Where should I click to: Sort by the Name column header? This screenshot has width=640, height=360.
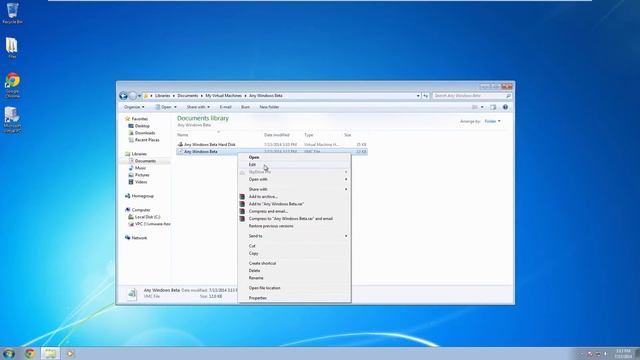182,135
